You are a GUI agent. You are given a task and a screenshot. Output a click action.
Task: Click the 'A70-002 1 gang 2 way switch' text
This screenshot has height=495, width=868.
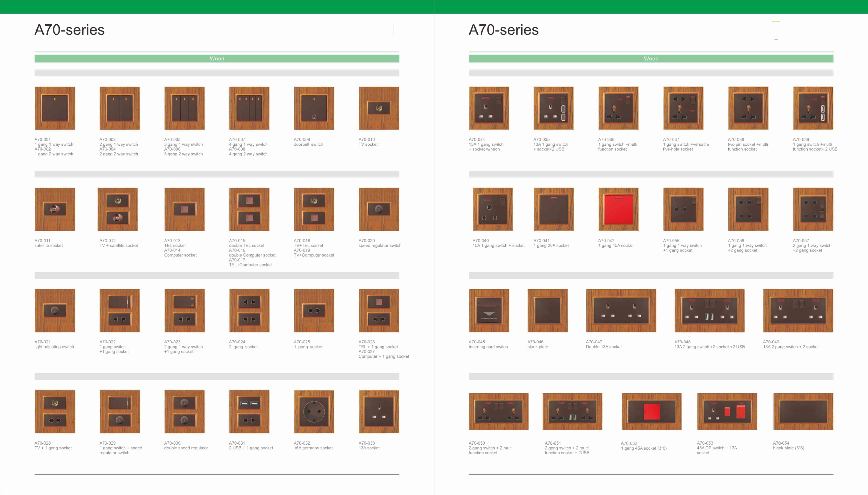(x=54, y=152)
